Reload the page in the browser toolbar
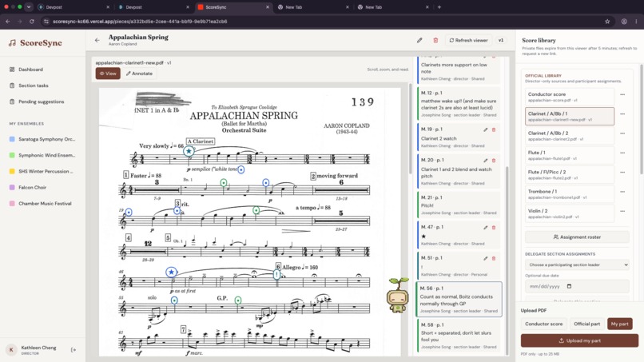This screenshot has height=362, width=644. click(32, 22)
